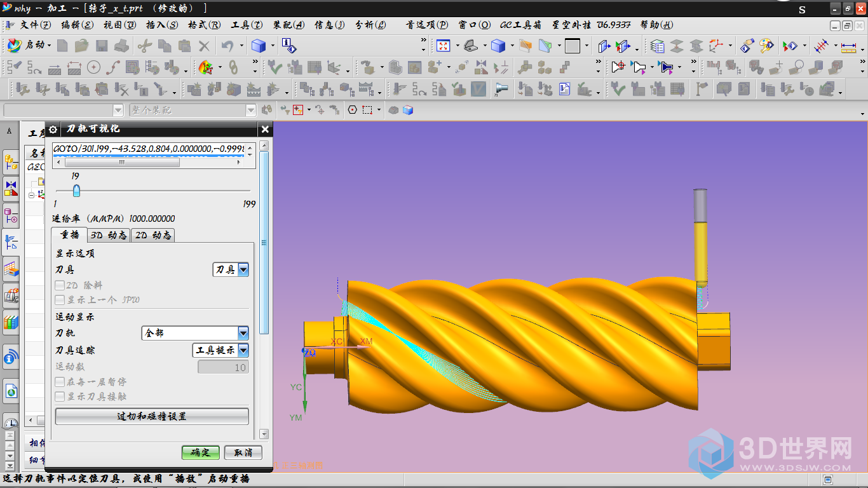
Task: Open the 编辑(E) menu
Action: 77,25
